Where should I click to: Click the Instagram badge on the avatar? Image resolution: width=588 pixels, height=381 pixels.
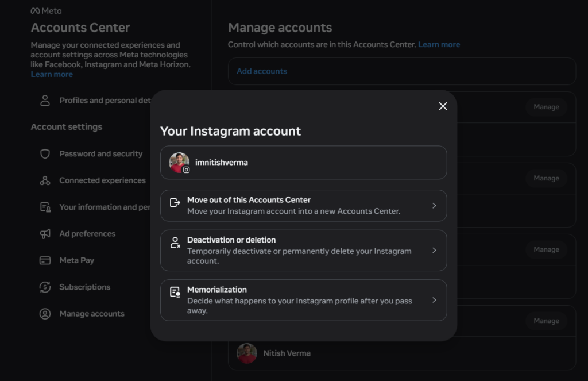187,170
